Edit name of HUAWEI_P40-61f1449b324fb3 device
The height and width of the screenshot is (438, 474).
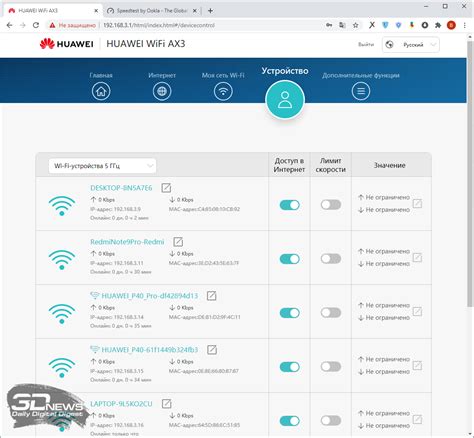pyautogui.click(x=212, y=350)
